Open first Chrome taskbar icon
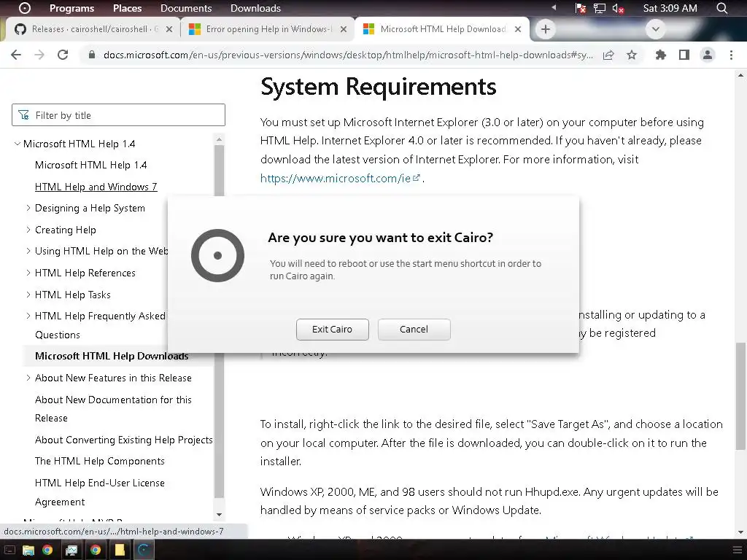Image resolution: width=747 pixels, height=560 pixels. click(x=47, y=551)
